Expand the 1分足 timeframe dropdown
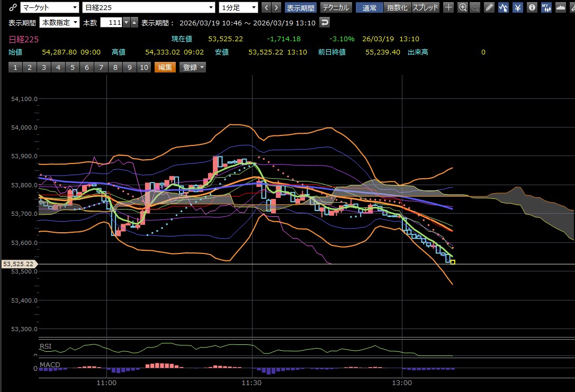The width and height of the screenshot is (575, 392). 238,7
